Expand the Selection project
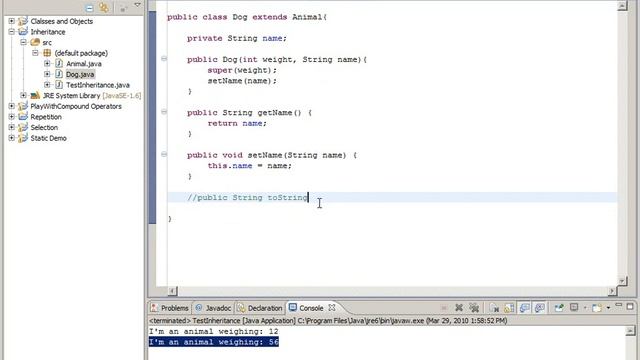The width and height of the screenshot is (640, 360). click(x=11, y=127)
